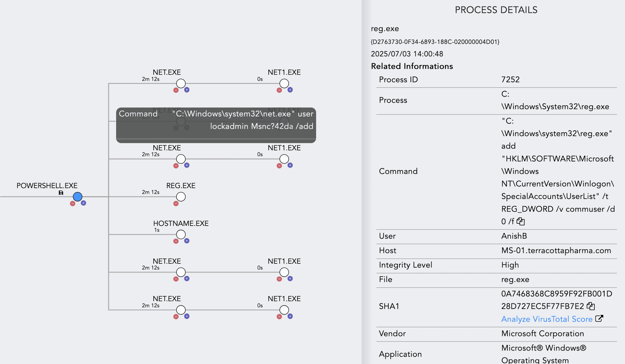Select the REG.EXE process node

(x=181, y=197)
